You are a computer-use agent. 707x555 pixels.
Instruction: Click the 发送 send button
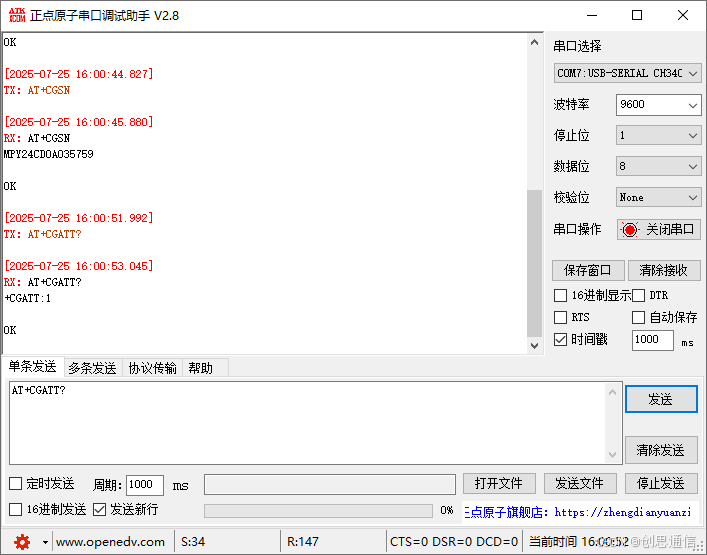point(661,399)
